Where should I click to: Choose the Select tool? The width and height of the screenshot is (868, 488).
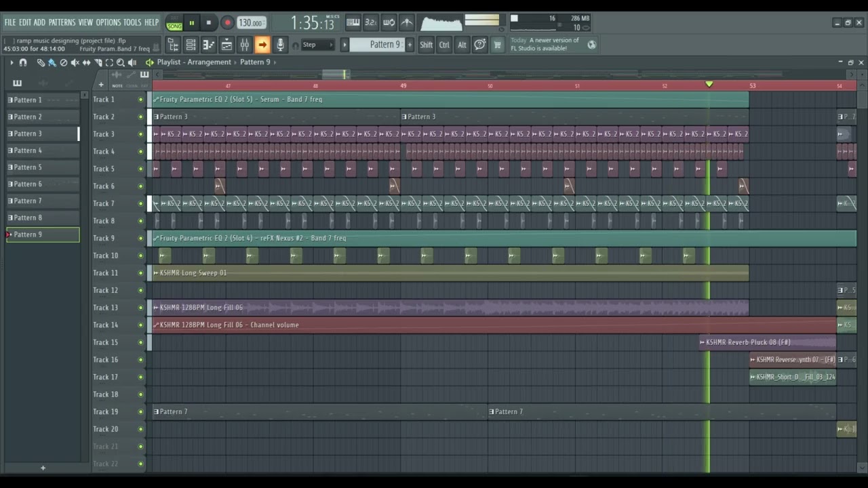[109, 62]
